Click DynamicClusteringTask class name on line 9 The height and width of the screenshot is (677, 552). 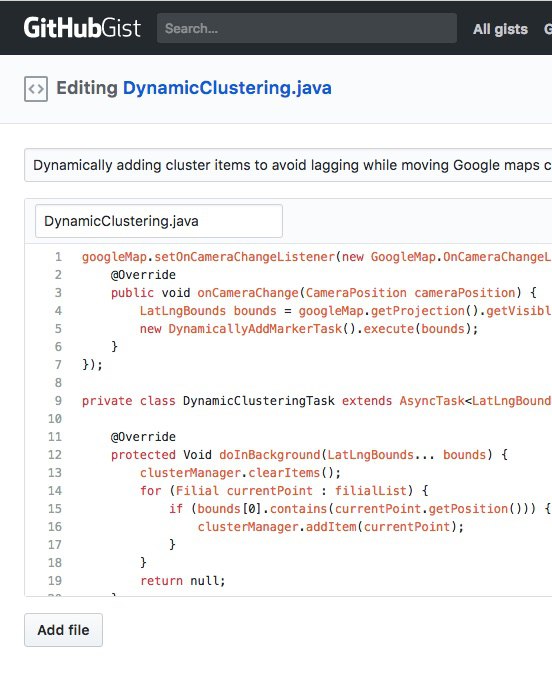pyautogui.click(x=259, y=401)
